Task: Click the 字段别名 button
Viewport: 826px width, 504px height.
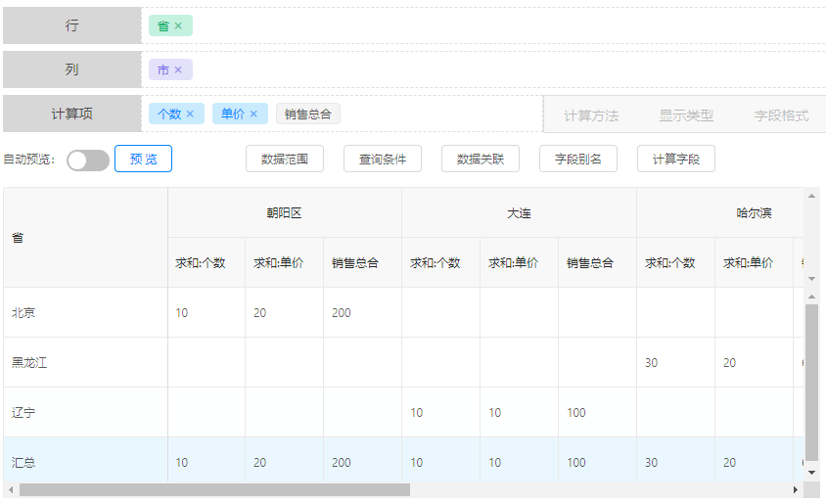Action: (x=578, y=159)
